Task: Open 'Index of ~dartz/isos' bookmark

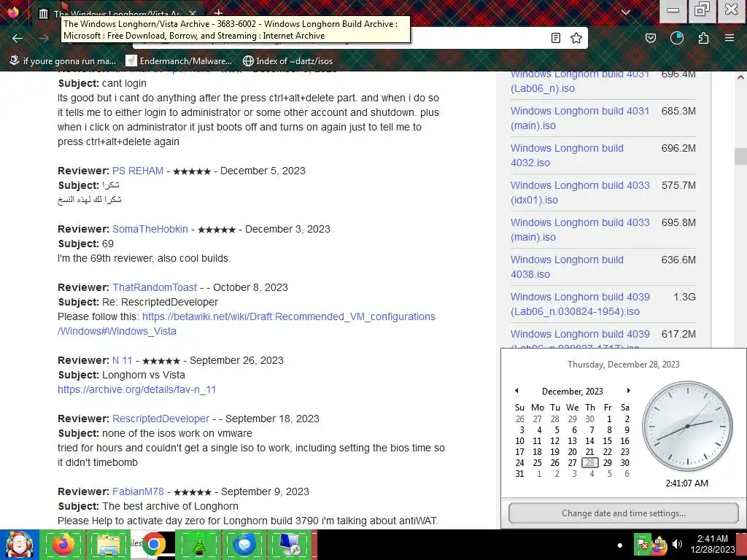Action: click(x=287, y=61)
